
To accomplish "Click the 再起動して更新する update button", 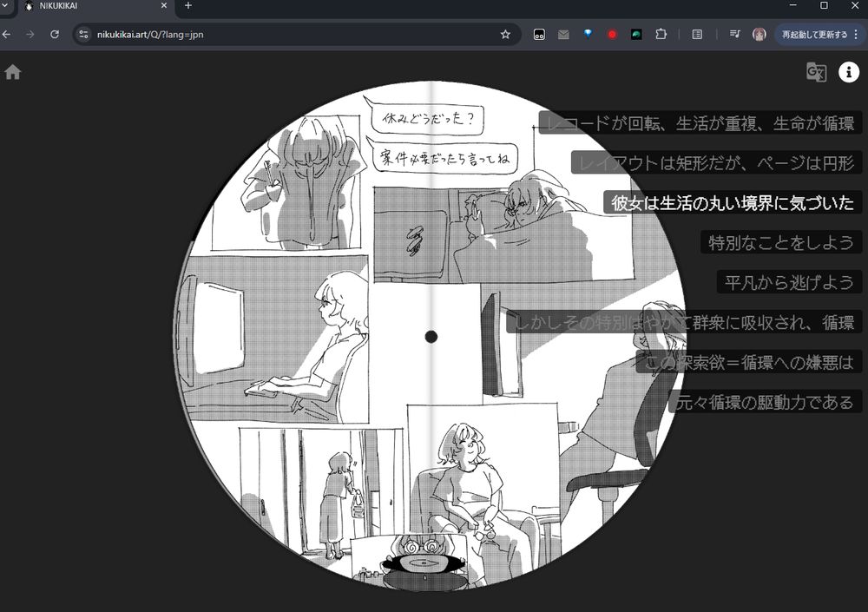I will tap(816, 34).
